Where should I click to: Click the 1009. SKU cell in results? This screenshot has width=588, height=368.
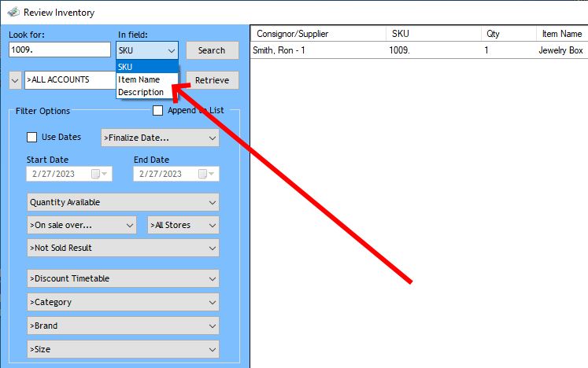click(399, 50)
